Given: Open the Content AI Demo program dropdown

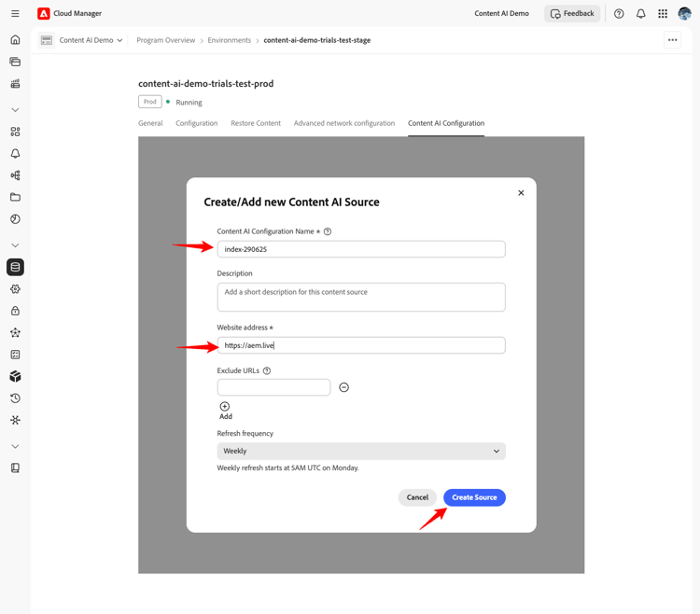Looking at the screenshot, I should pos(91,40).
